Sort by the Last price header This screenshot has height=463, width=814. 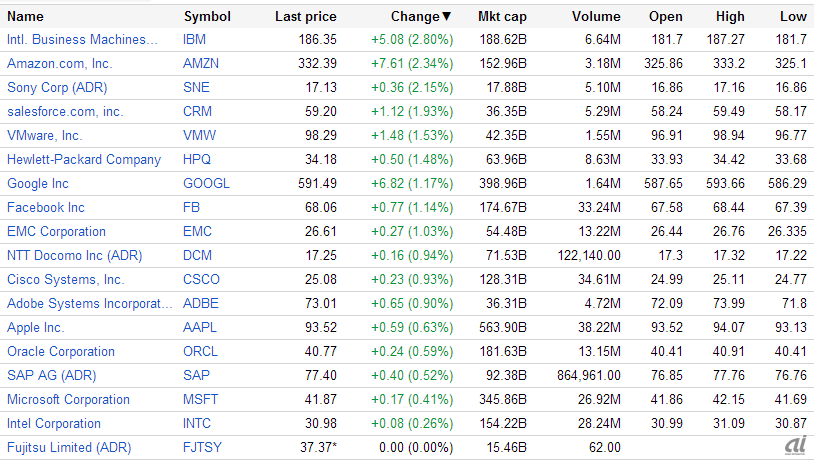306,16
